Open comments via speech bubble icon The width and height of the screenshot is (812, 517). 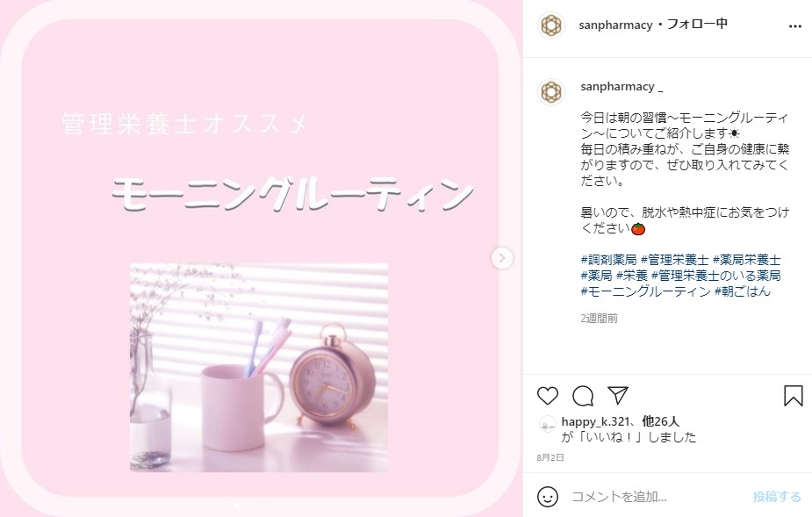pyautogui.click(x=583, y=396)
